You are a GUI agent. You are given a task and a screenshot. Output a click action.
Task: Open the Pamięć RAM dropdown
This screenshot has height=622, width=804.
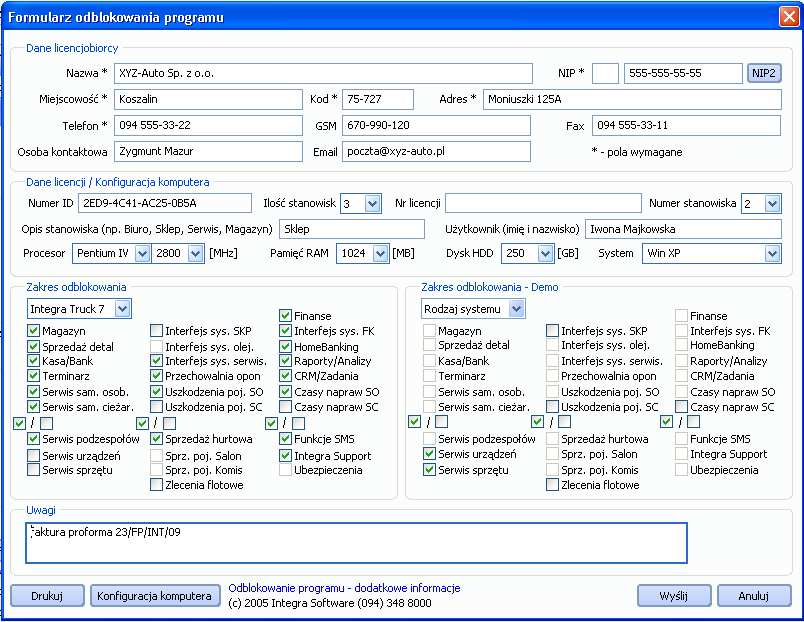coord(380,253)
